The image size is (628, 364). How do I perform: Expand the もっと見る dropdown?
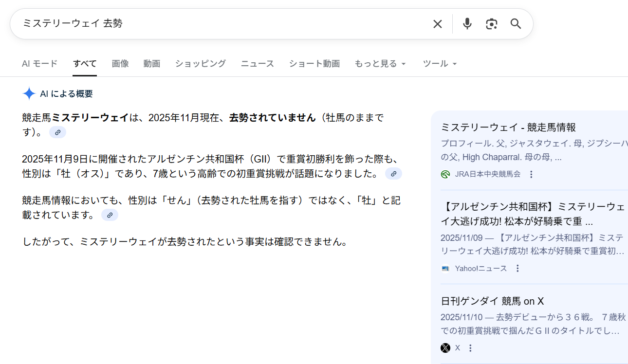click(x=380, y=64)
